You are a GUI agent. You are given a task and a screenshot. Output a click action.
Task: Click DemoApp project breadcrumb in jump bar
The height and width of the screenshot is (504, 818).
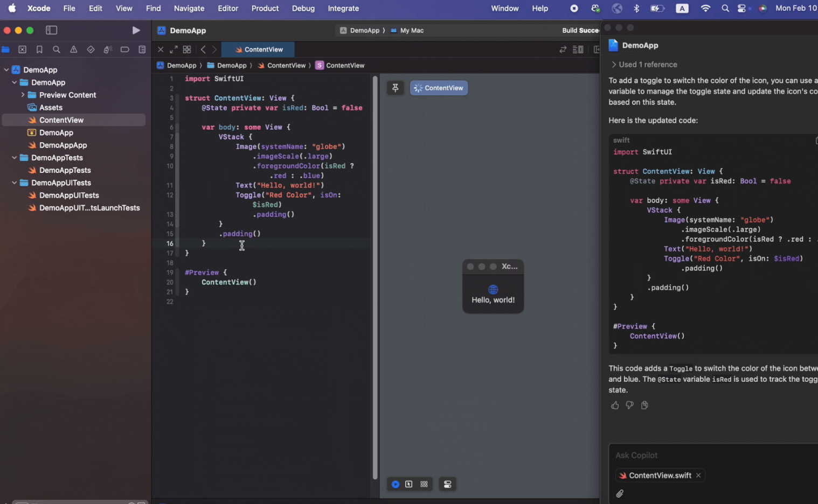pyautogui.click(x=177, y=66)
